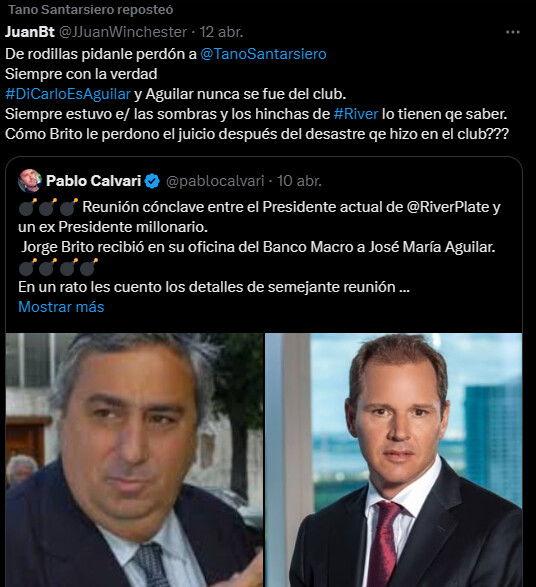536x587 pixels.
Task: Open the @JJuanWinchester handle
Action: (123, 32)
